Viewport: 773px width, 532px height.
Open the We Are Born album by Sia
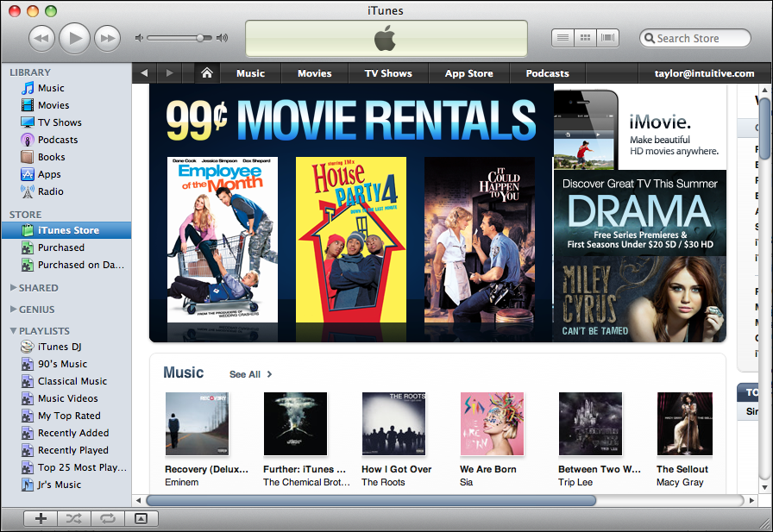492,423
